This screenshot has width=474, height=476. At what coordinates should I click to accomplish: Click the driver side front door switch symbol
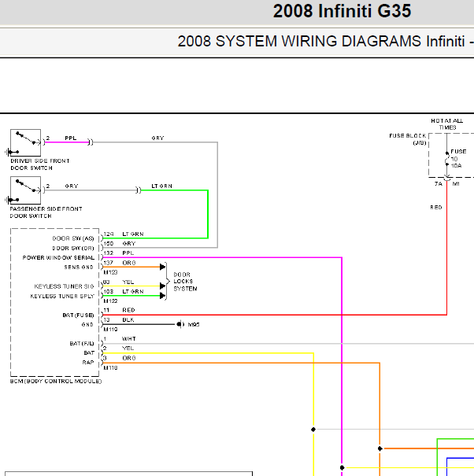coord(25,142)
